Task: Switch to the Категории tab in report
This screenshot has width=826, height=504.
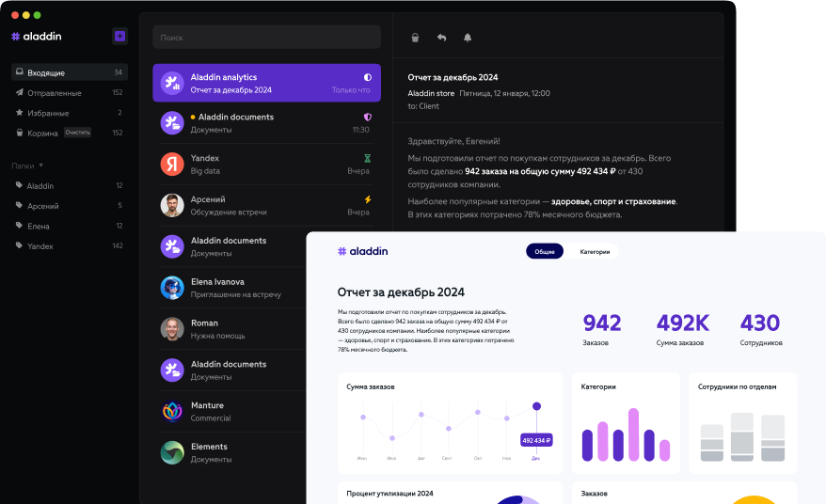Action: [595, 251]
